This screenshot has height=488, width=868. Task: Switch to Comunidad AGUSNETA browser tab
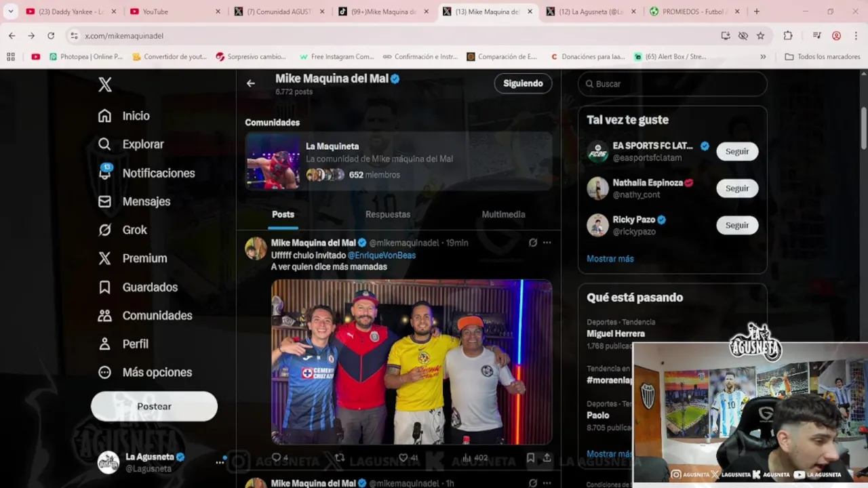coord(278,12)
